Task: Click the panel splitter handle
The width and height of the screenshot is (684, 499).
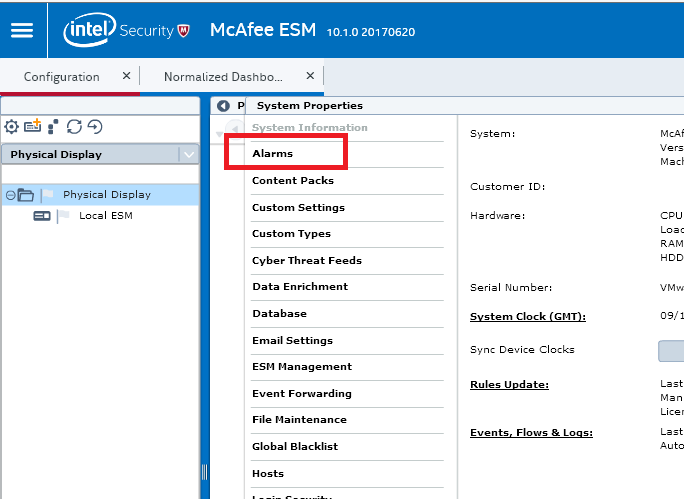Action: coord(205,472)
